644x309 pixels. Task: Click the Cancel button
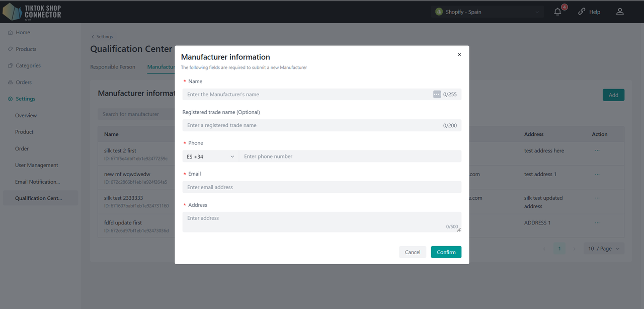[413, 252]
